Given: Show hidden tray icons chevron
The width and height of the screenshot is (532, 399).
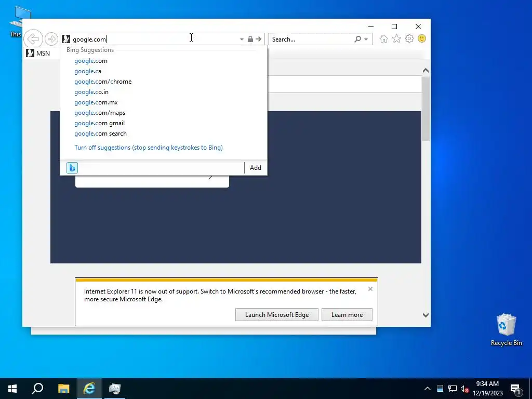Looking at the screenshot, I should point(428,389).
